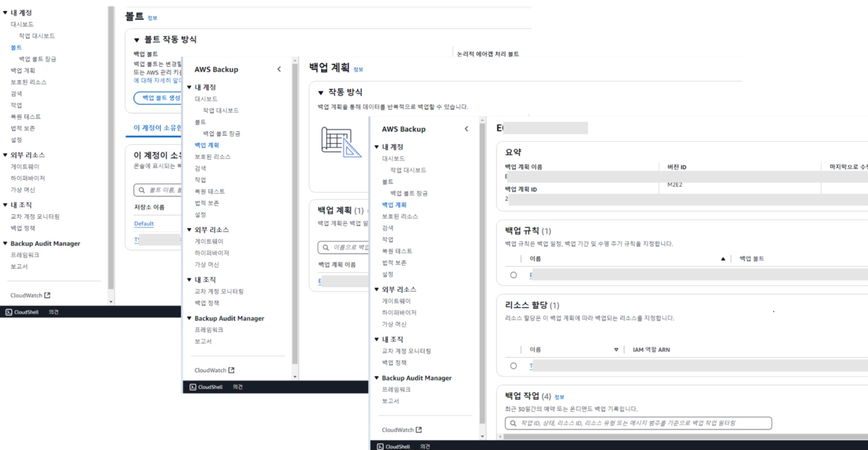
Task: Click 의견 in the back window footer
Action: click(x=54, y=312)
